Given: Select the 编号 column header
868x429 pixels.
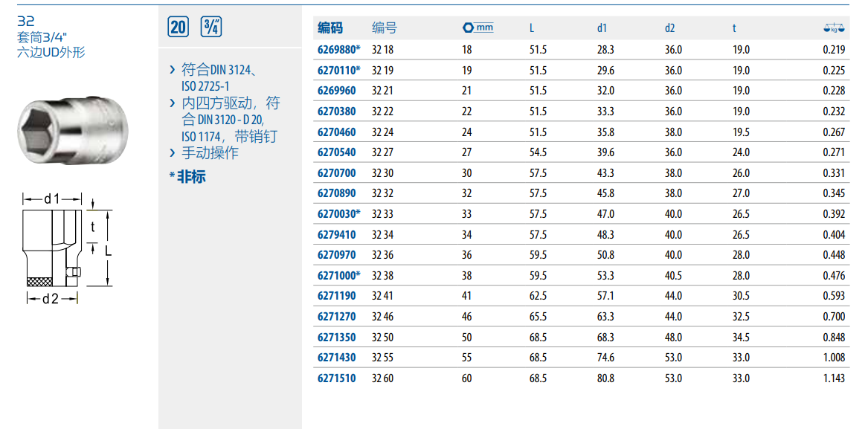Looking at the screenshot, I should pyautogui.click(x=385, y=28).
